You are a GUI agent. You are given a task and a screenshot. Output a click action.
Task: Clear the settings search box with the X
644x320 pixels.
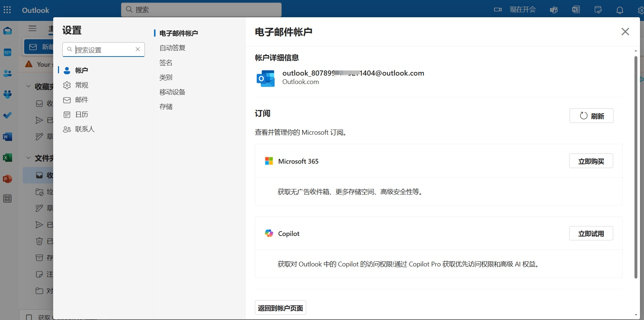click(x=138, y=49)
